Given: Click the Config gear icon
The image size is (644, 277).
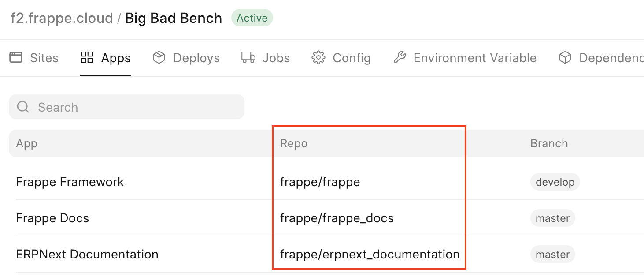Looking at the screenshot, I should tap(318, 57).
